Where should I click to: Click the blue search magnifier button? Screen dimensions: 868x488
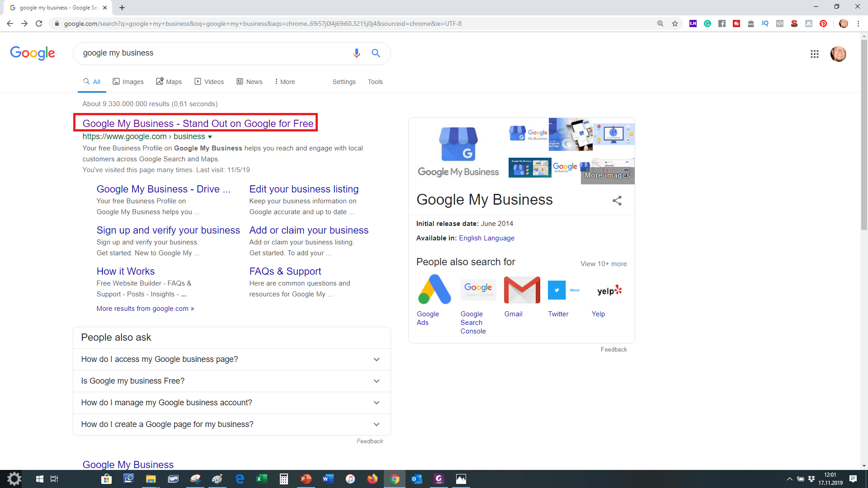pyautogui.click(x=376, y=53)
